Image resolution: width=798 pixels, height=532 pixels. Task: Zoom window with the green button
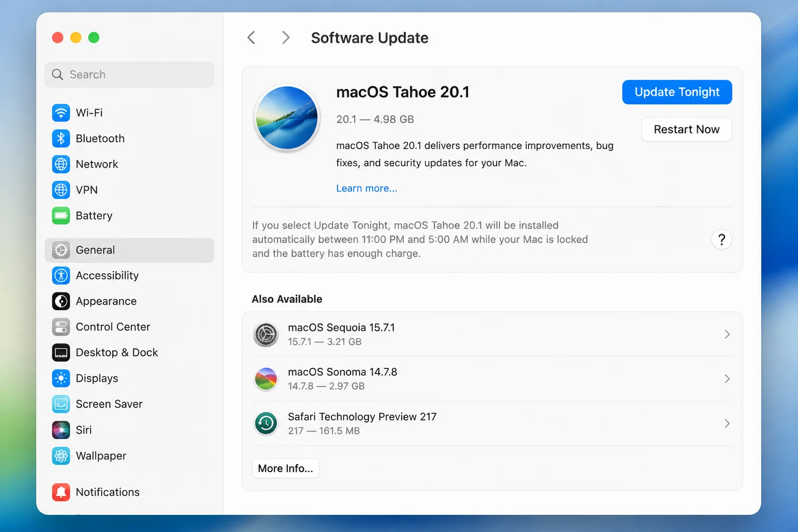[94, 37]
